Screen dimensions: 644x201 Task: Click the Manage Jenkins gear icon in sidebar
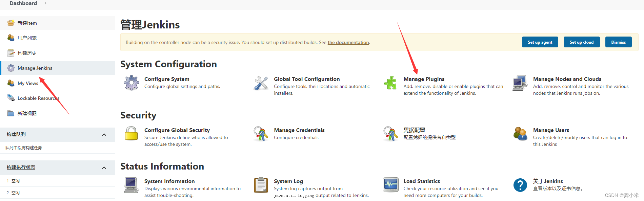11,68
